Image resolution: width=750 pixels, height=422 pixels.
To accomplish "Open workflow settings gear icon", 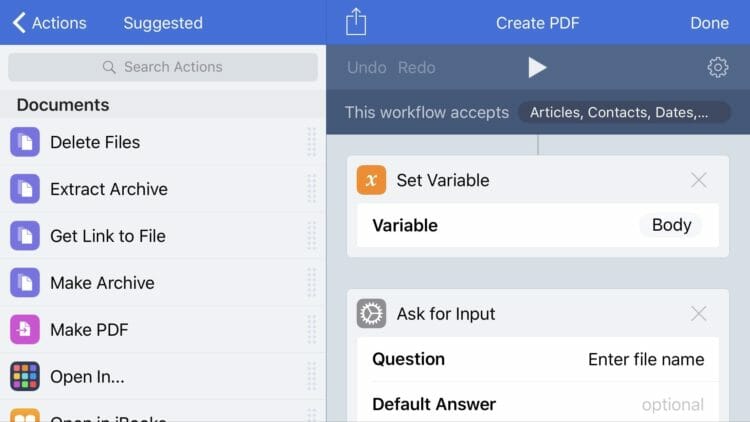I will pos(717,67).
